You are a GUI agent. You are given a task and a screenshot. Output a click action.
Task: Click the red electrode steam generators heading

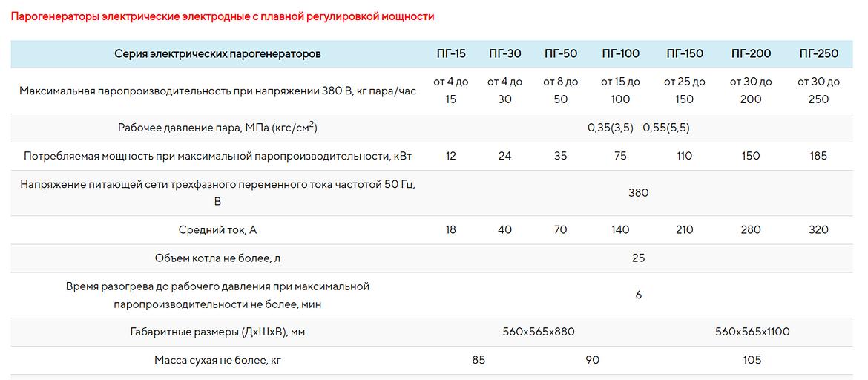223,16
